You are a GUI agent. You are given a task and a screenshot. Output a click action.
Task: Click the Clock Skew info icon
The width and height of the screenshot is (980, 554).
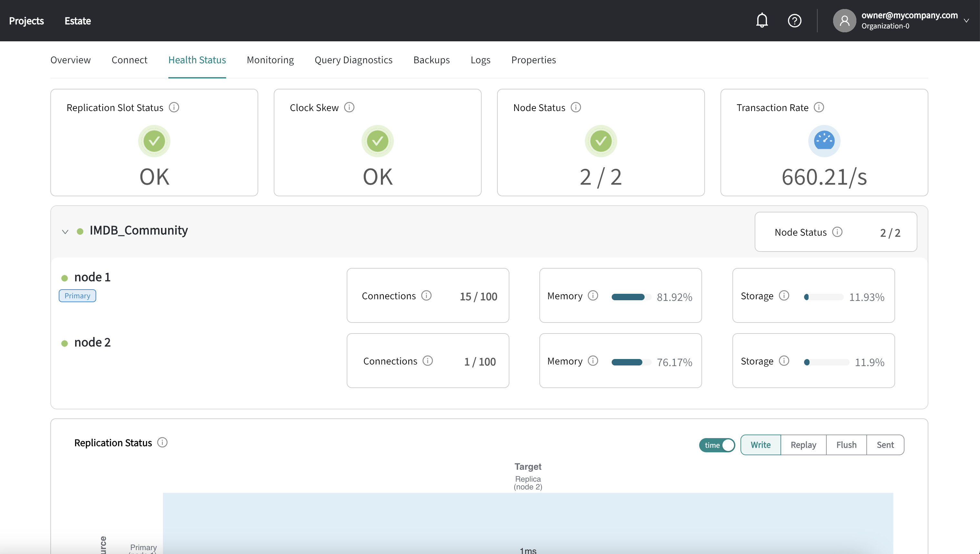point(349,106)
